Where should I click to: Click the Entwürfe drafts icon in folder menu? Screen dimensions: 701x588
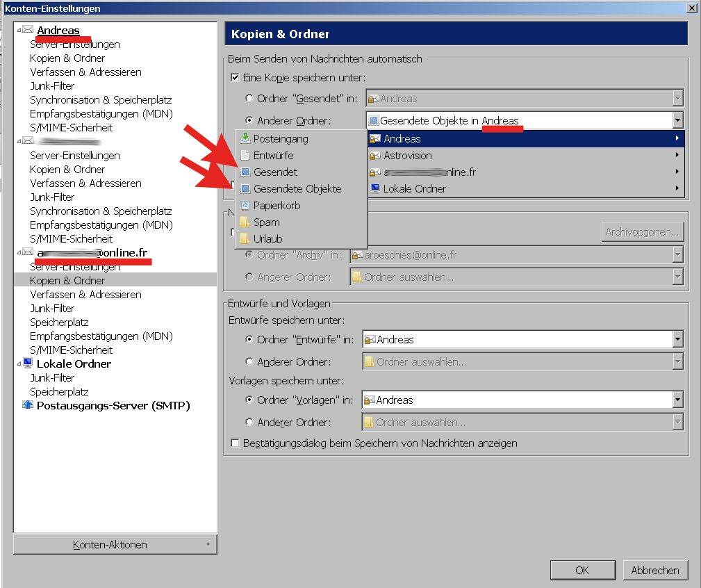tap(245, 156)
